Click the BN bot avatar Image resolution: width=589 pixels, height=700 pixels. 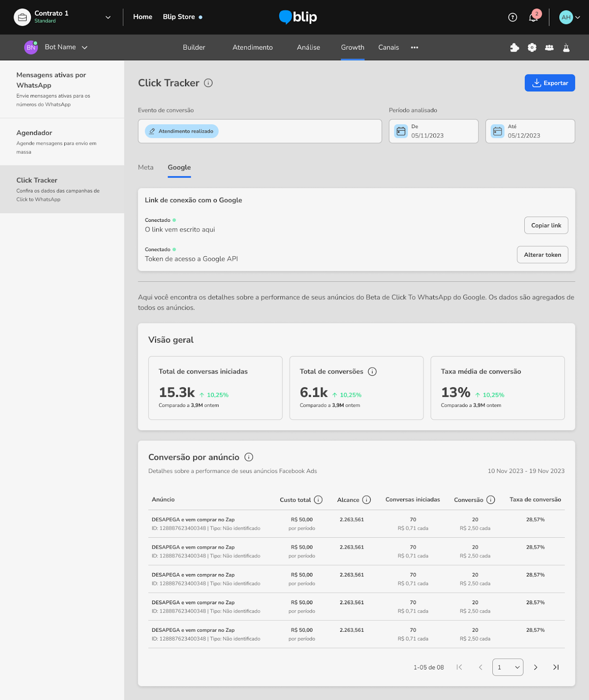31,47
